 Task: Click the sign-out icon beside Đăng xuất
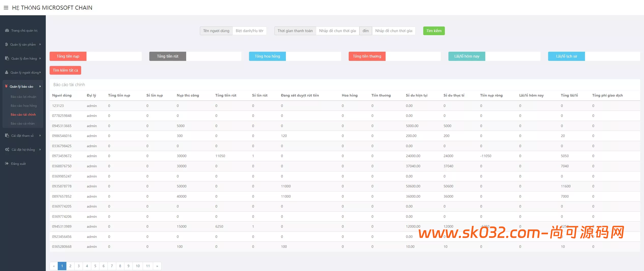pyautogui.click(x=7, y=164)
